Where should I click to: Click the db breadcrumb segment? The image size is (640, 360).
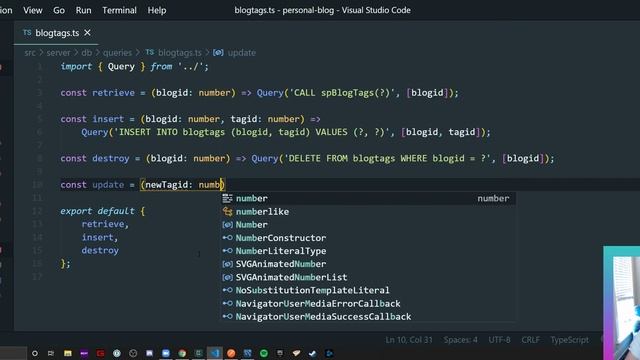[87, 53]
